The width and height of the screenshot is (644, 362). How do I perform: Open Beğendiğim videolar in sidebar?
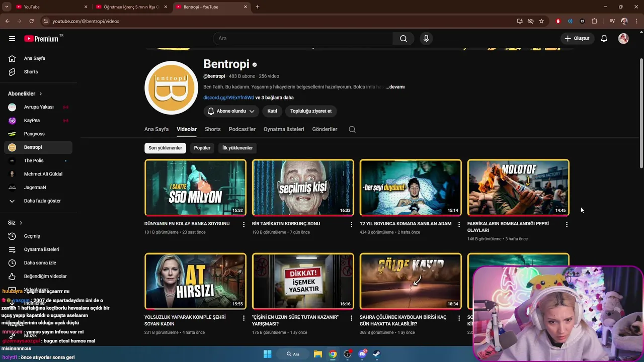(x=38, y=276)
